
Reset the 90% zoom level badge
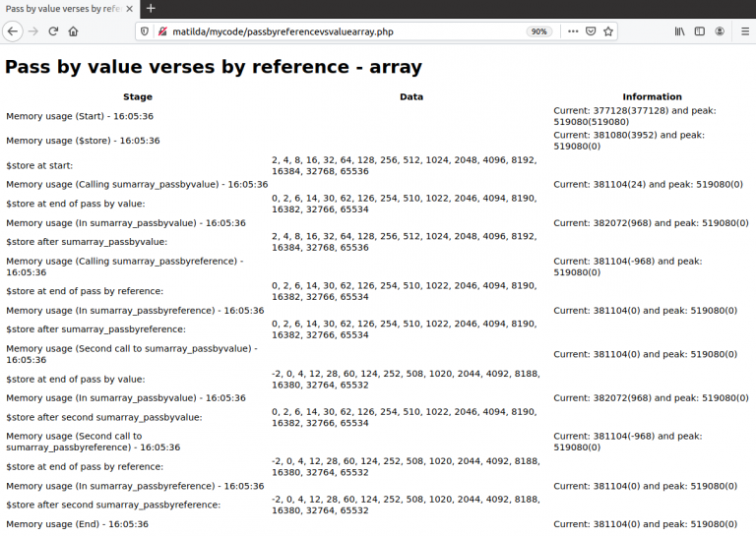point(538,31)
